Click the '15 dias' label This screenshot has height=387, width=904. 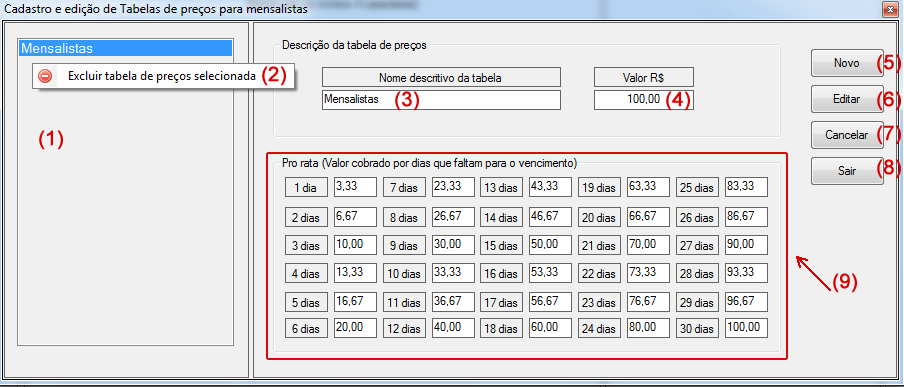[502, 246]
